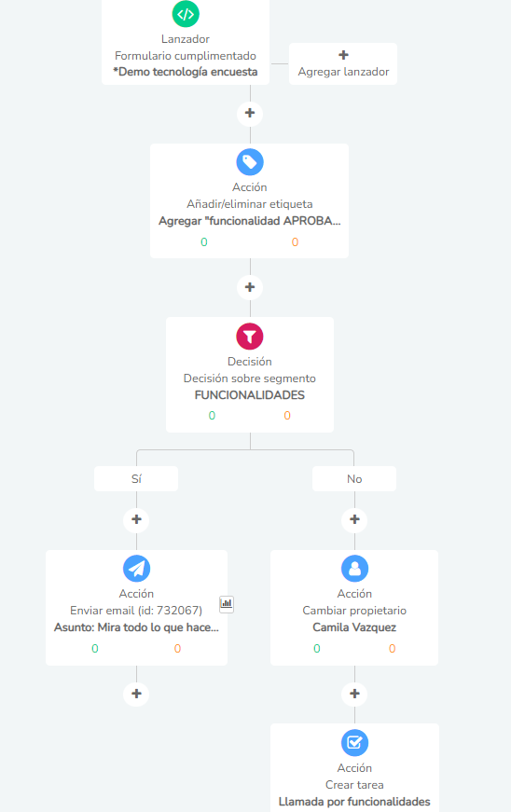This screenshot has height=812, width=511.
Task: Open Llamada por funcionalidades task node
Action: coord(354,767)
